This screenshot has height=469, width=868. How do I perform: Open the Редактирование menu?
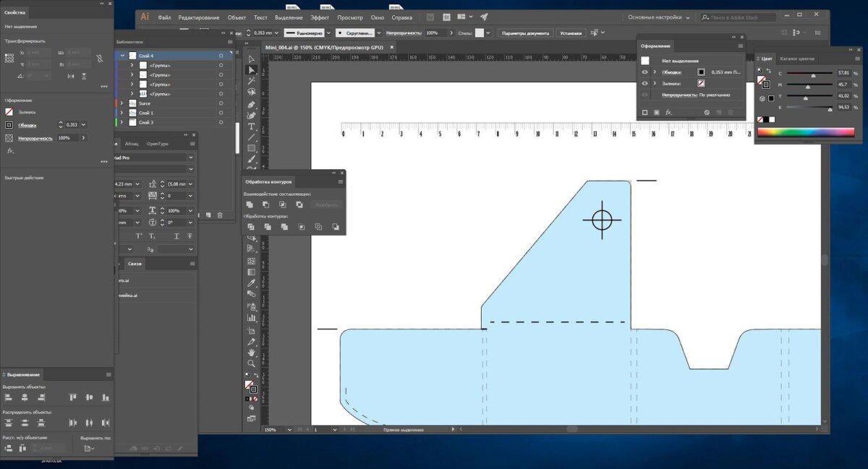[x=199, y=17]
